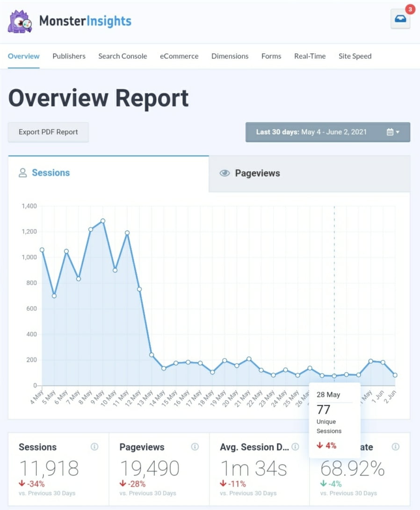Viewport: 420px width, 510px height.
Task: Click the 1m 34s duration value
Action: point(253,468)
